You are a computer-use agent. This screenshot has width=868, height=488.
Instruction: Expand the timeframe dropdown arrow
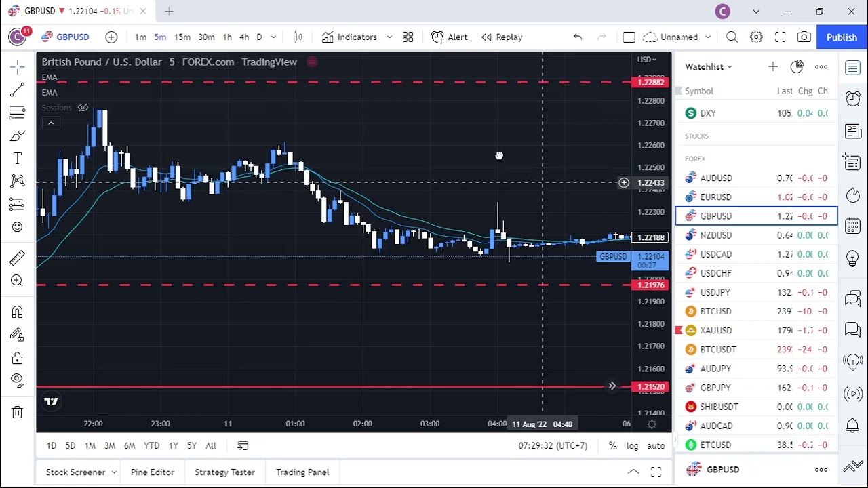273,37
